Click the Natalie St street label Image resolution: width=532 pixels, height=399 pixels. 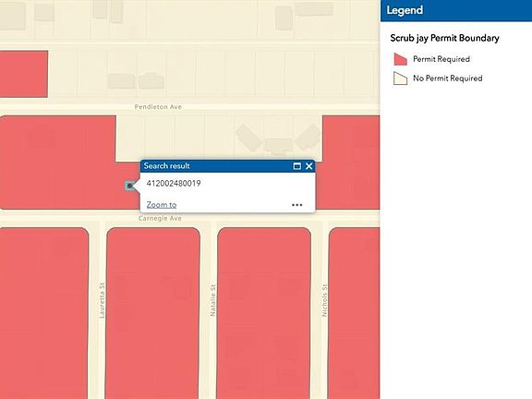point(212,300)
